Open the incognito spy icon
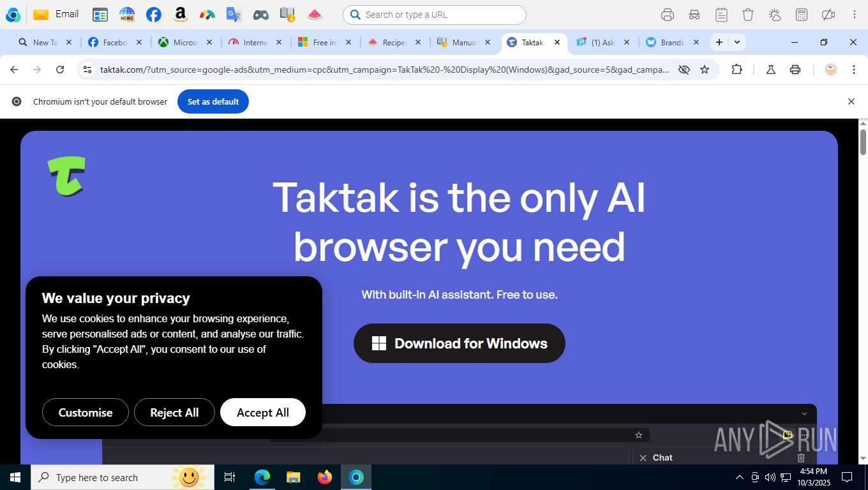 [694, 15]
